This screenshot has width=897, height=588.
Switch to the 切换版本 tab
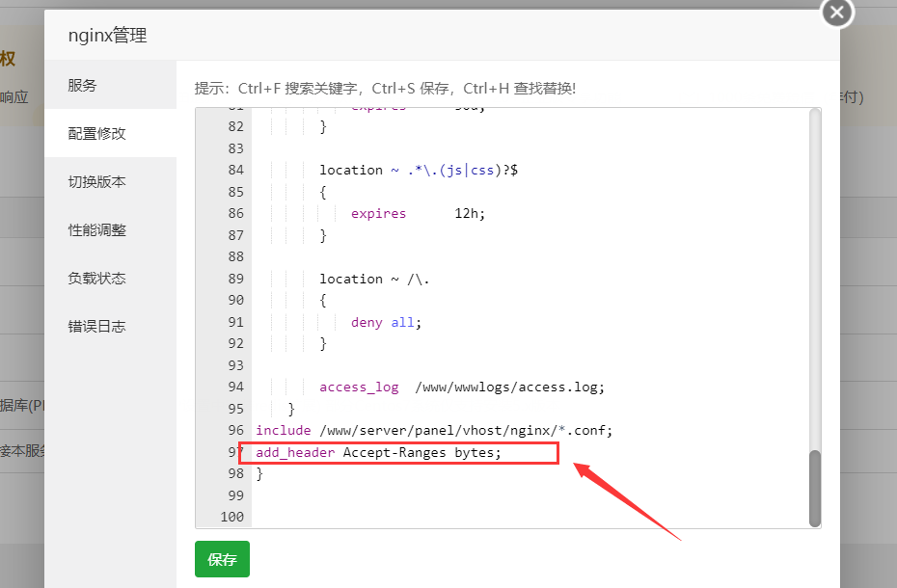coord(110,181)
